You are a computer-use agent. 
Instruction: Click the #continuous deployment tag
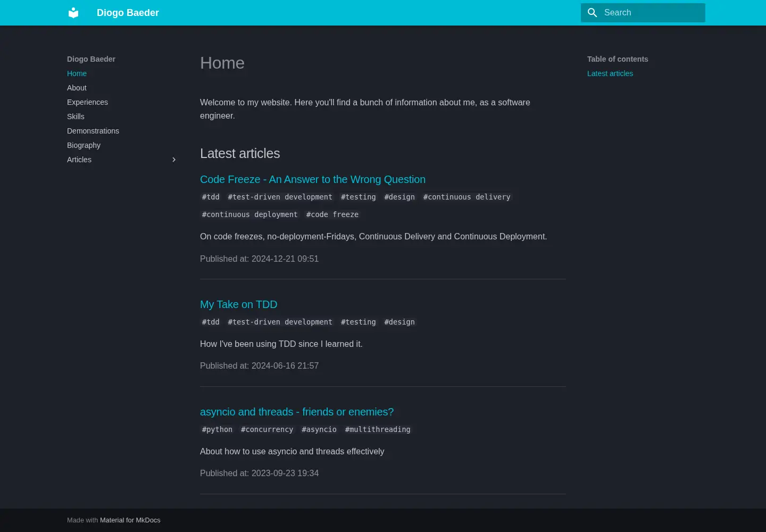(249, 214)
